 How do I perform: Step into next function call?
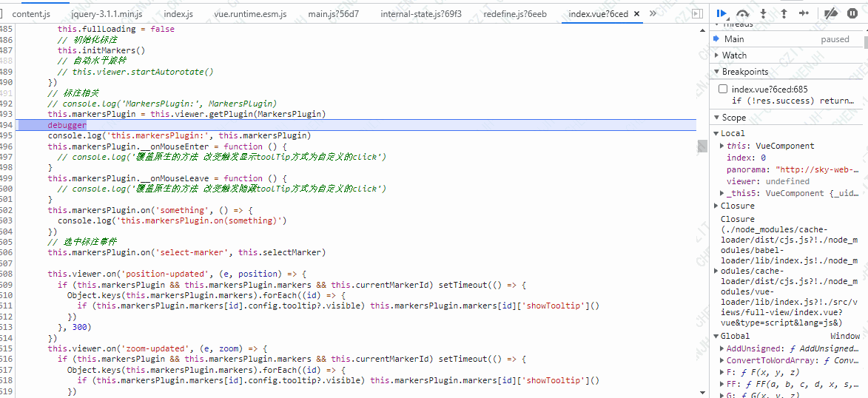point(764,13)
